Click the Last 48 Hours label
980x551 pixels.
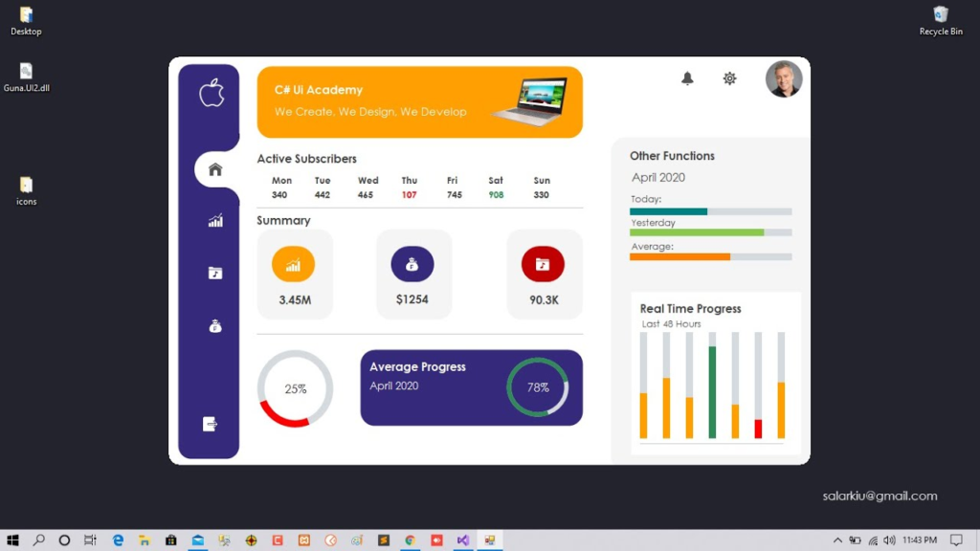[671, 323]
